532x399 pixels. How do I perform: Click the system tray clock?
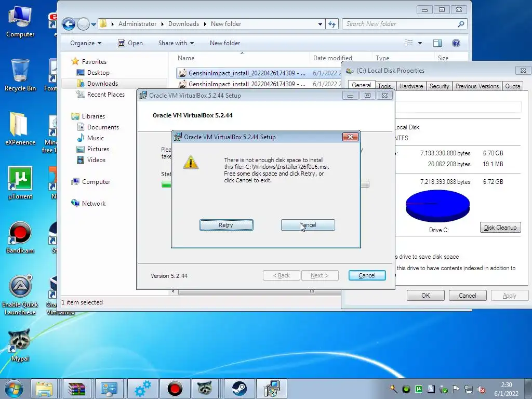click(506, 389)
